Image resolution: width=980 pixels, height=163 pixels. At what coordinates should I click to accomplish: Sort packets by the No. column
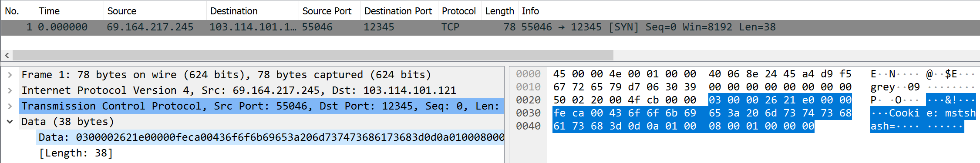(x=17, y=11)
